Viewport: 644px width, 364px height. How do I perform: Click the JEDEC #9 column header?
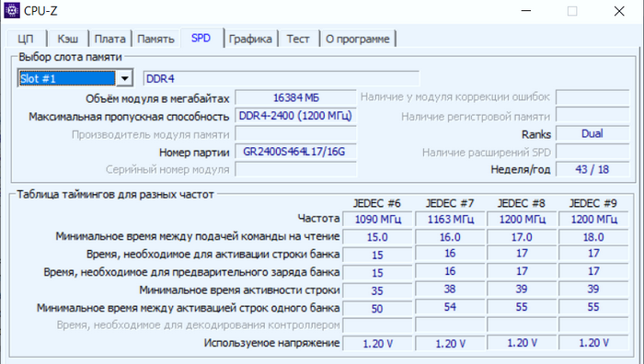[592, 203]
